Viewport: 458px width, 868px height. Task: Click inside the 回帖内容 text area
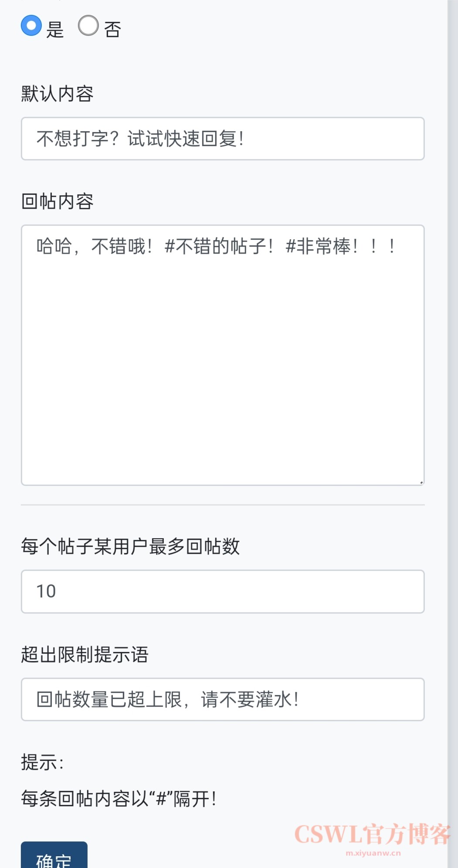pyautogui.click(x=223, y=355)
